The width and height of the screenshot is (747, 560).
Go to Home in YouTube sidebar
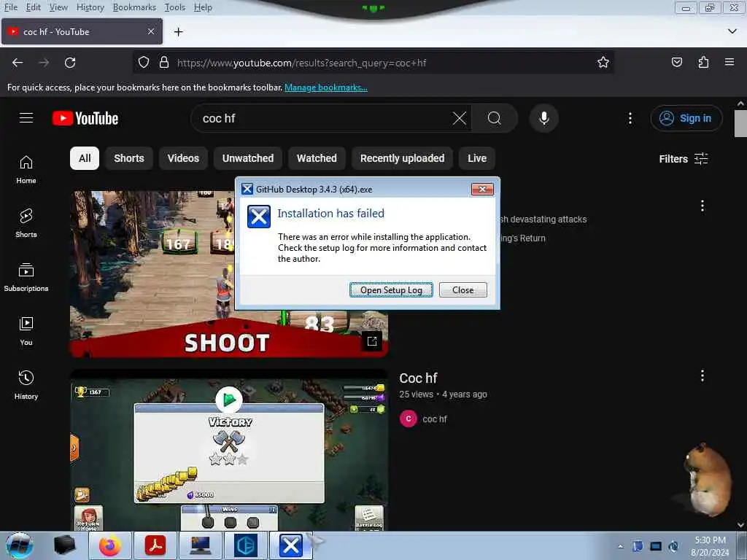pyautogui.click(x=26, y=169)
